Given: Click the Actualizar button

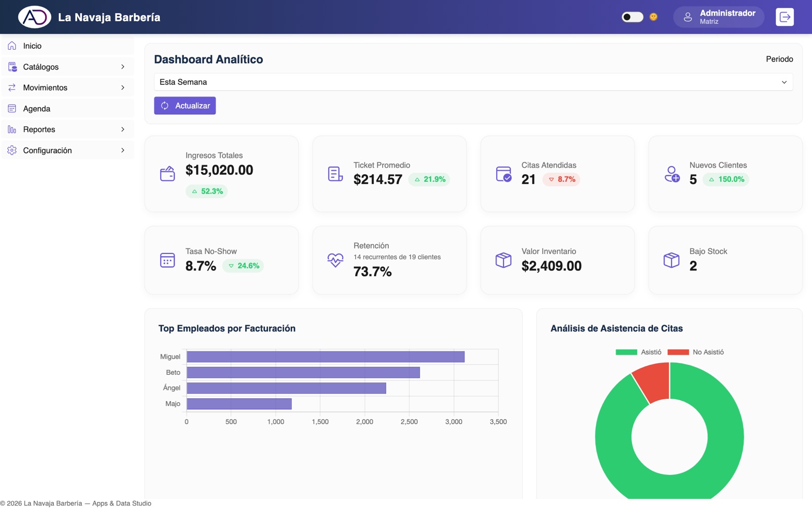Looking at the screenshot, I should click(x=185, y=106).
